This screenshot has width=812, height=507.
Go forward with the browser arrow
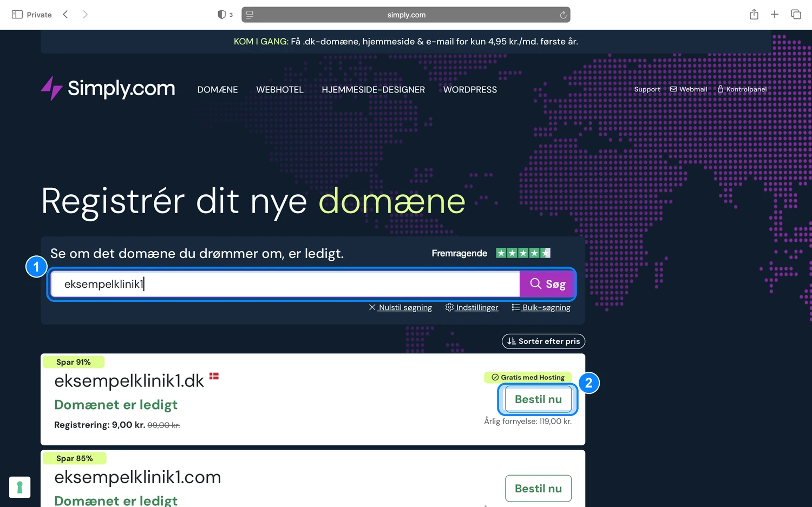(85, 15)
